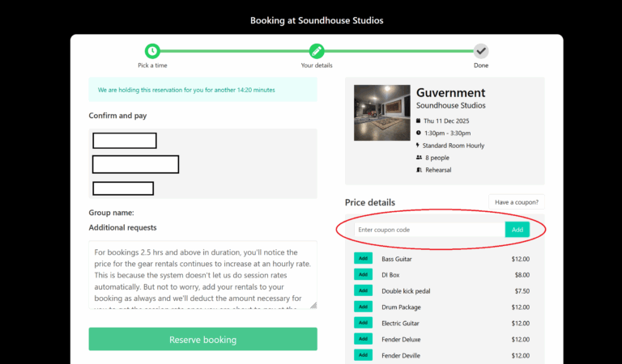Click the calendar icon beside Thu 11 Dec 2025
The image size is (622, 364).
click(419, 121)
